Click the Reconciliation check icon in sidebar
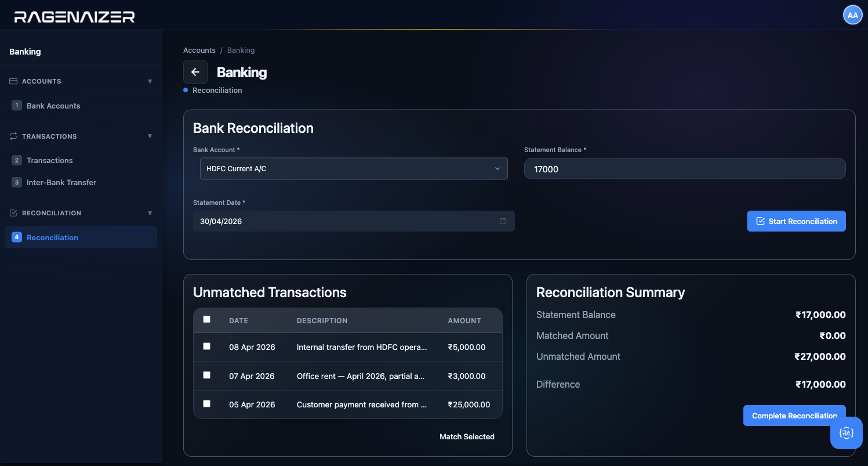The image size is (868, 466). (x=13, y=213)
